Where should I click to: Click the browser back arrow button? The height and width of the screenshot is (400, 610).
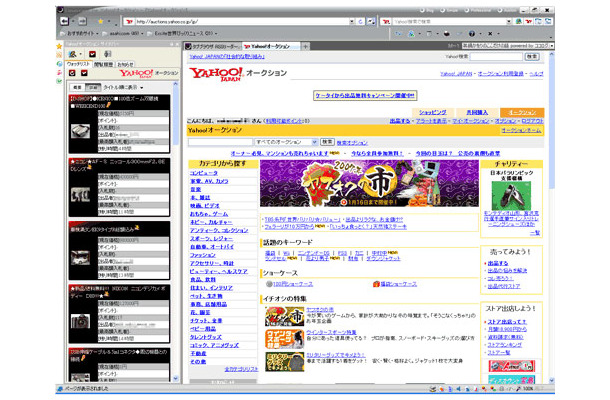[65, 21]
